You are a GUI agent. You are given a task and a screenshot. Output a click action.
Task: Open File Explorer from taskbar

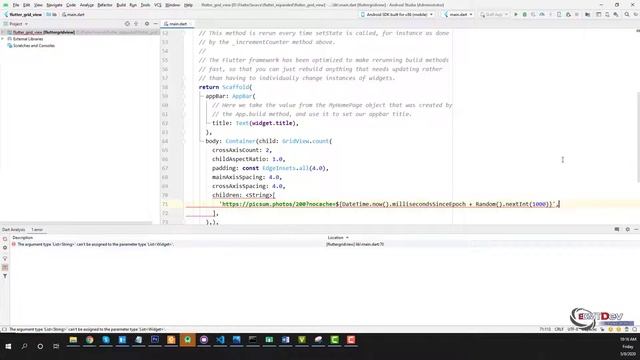point(73,340)
